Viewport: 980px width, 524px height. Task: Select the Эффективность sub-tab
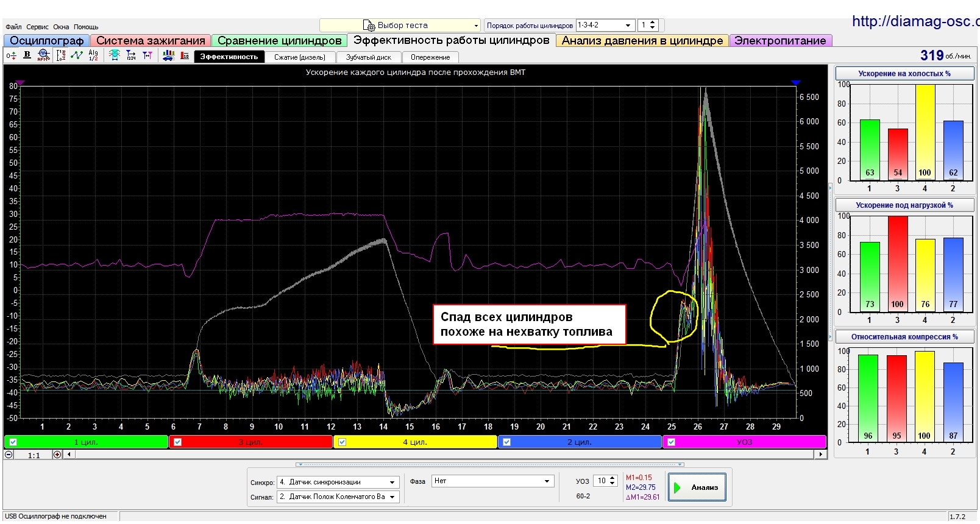click(x=229, y=57)
